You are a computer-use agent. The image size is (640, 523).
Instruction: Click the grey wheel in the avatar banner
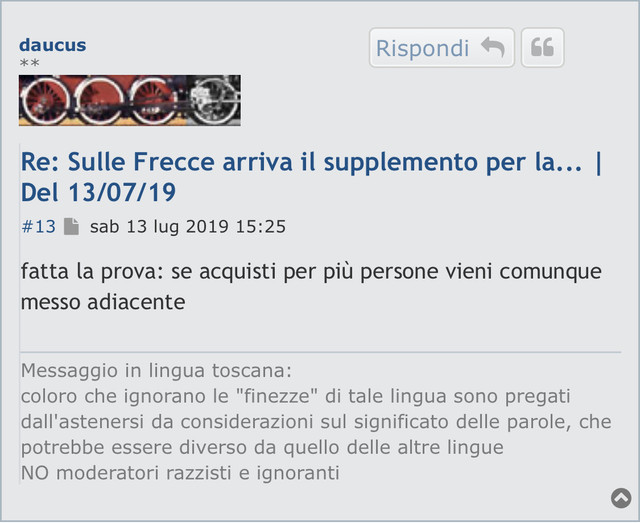pyautogui.click(x=214, y=100)
